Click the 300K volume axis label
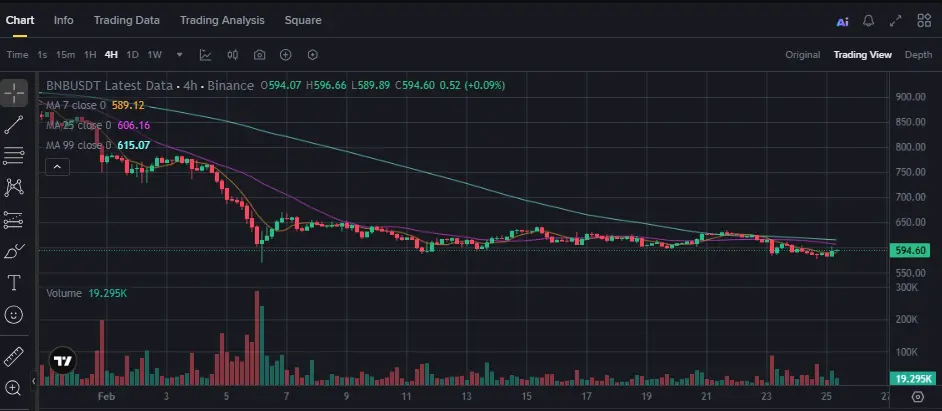 (906, 287)
